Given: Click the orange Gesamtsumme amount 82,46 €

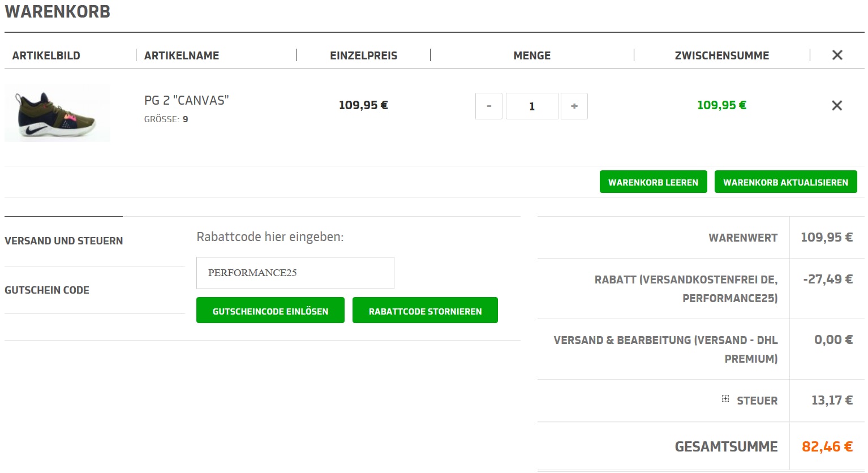Looking at the screenshot, I should [x=827, y=446].
